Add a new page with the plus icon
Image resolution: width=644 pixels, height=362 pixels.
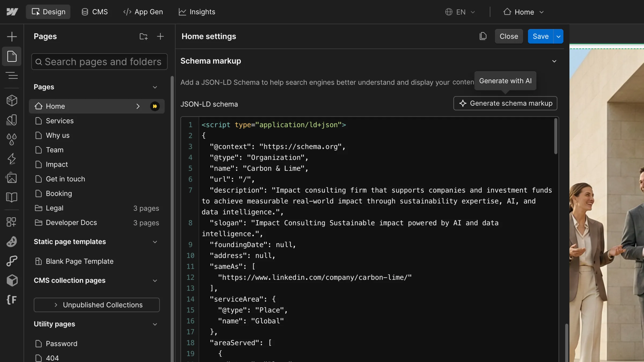[160, 36]
